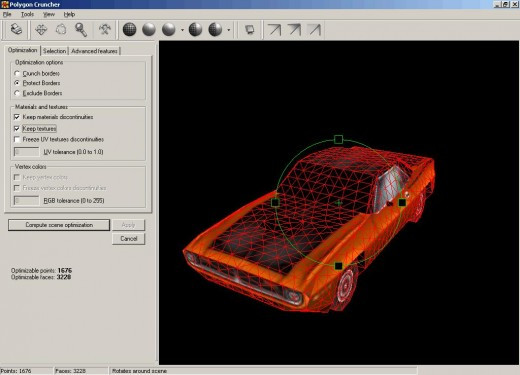520x375 pixels.
Task: Enable Freeze UV textures discontinuities
Action: [x=17, y=139]
